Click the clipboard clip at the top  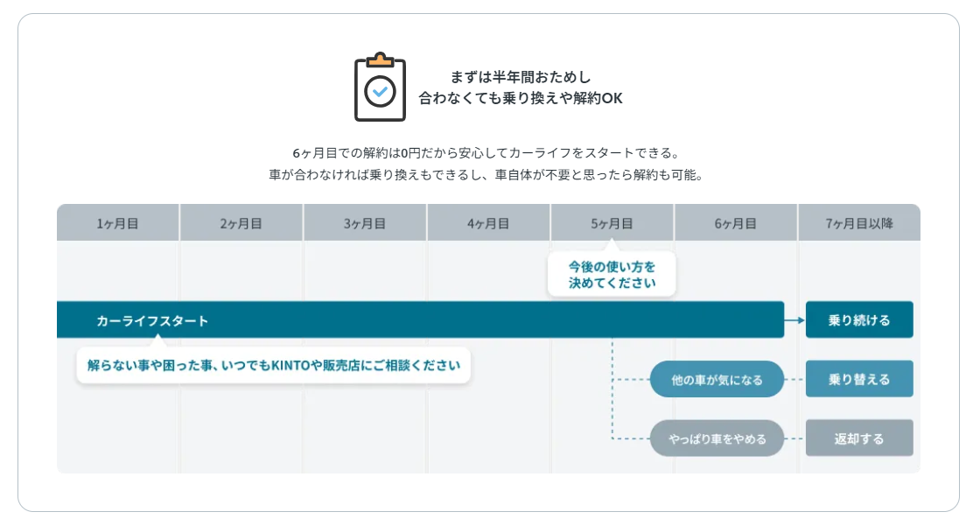point(381,60)
